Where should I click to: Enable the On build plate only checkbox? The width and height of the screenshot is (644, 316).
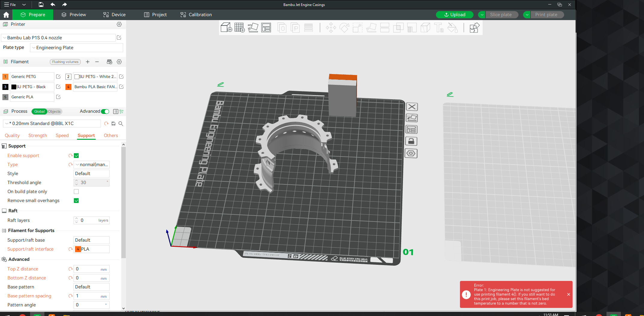tap(76, 192)
